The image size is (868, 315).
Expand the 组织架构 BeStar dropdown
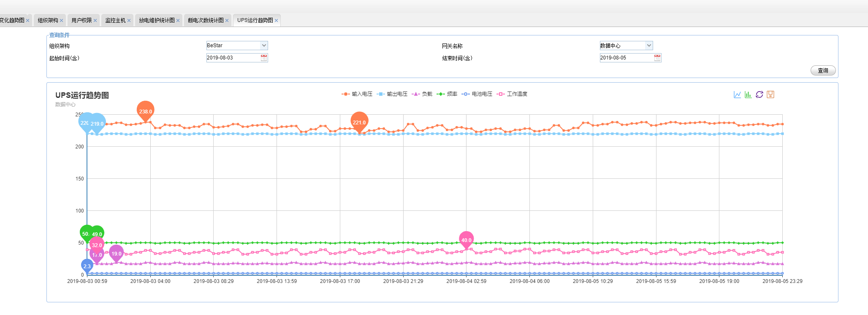click(x=264, y=46)
